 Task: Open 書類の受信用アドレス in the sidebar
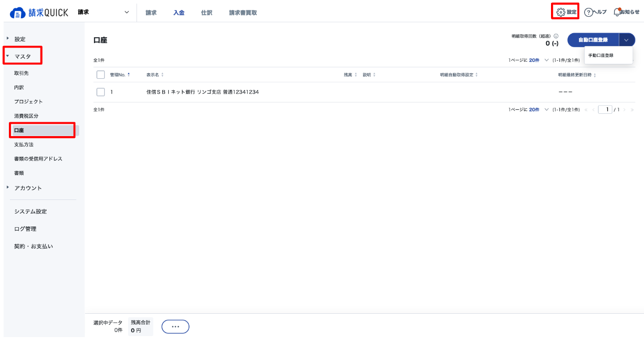coord(38,159)
